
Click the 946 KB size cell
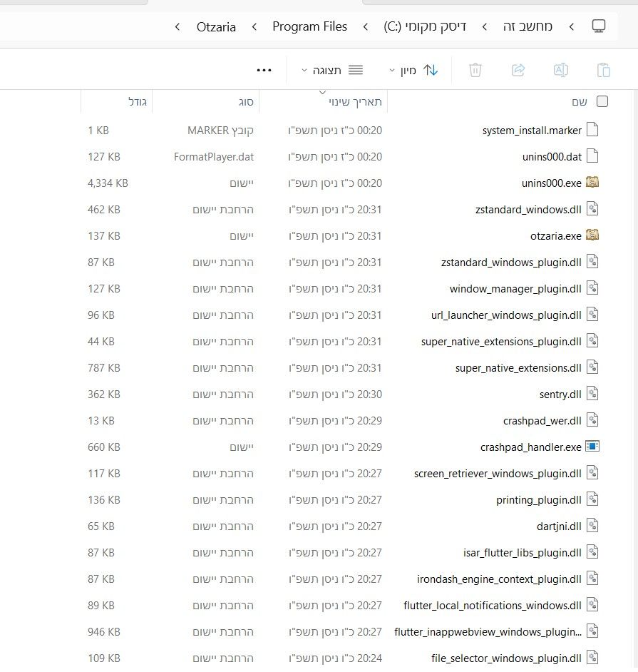104,632
